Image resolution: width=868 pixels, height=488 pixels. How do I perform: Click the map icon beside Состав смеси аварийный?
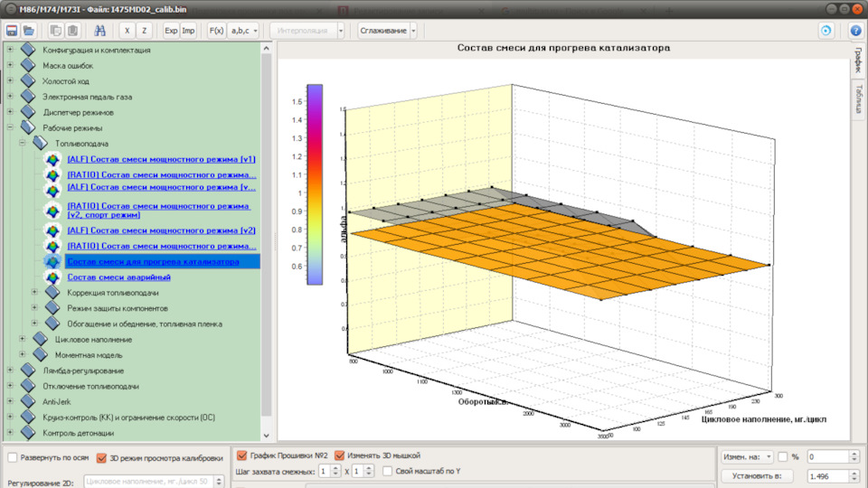pyautogui.click(x=52, y=277)
